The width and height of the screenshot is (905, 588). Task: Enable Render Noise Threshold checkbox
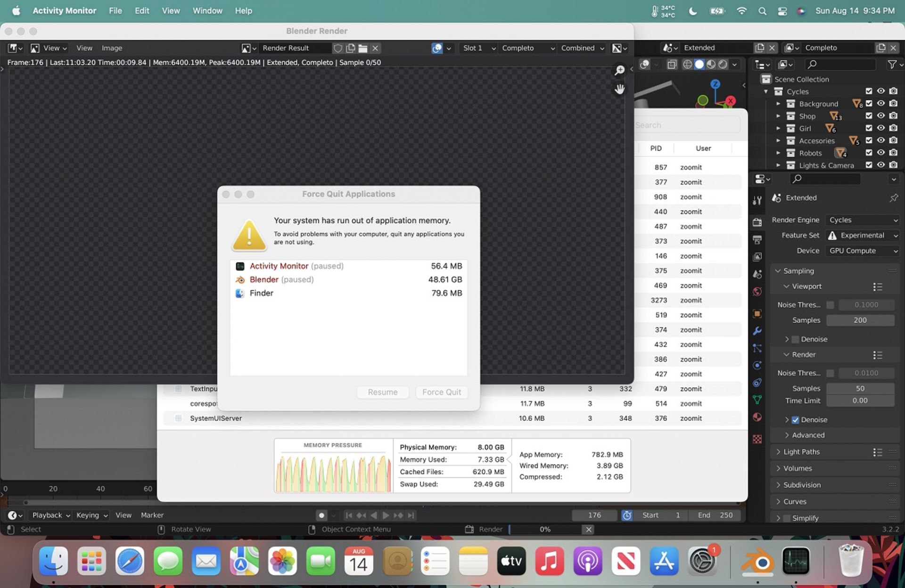click(830, 373)
